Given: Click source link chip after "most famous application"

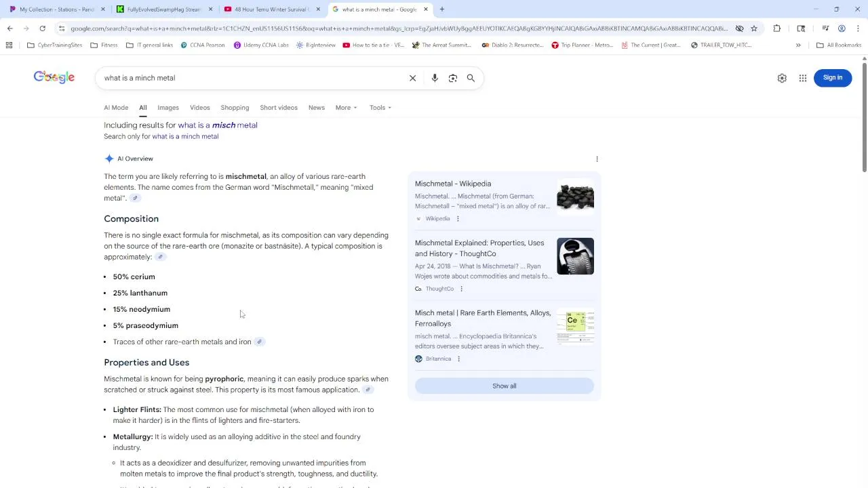Looking at the screenshot, I should pyautogui.click(x=368, y=390).
